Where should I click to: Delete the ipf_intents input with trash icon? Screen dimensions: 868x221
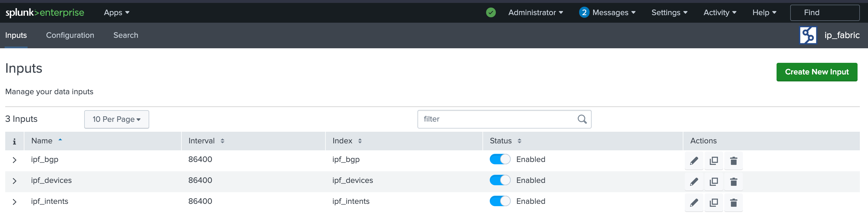[x=733, y=203]
